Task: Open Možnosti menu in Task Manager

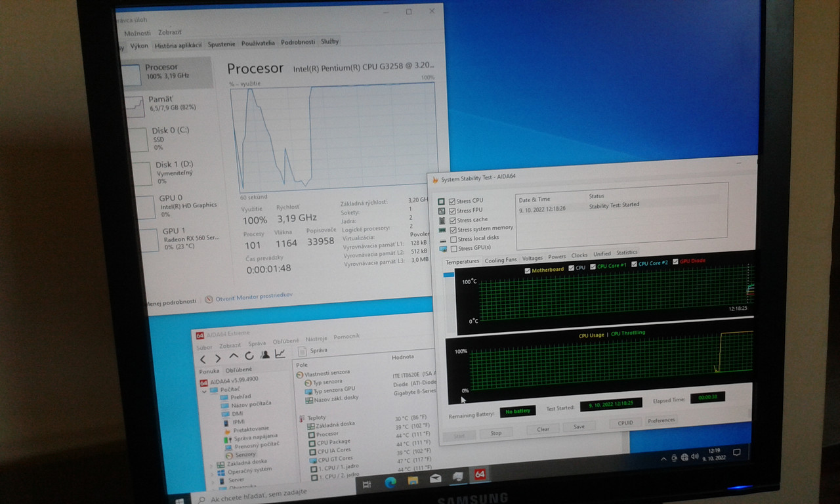Action: (x=137, y=33)
